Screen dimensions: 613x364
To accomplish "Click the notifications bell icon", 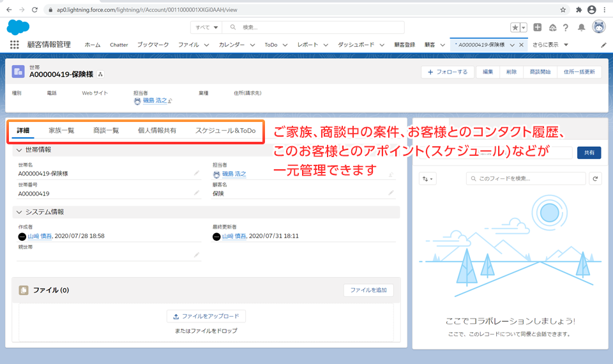I will (581, 27).
